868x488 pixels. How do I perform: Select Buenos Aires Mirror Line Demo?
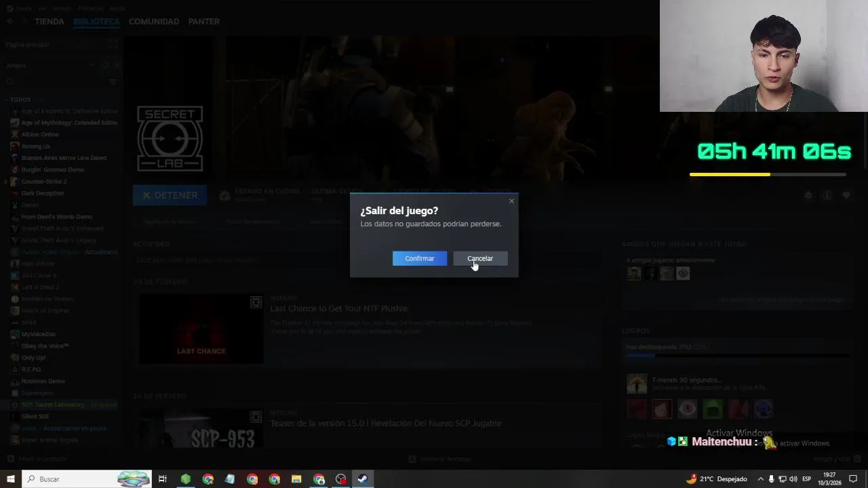64,158
